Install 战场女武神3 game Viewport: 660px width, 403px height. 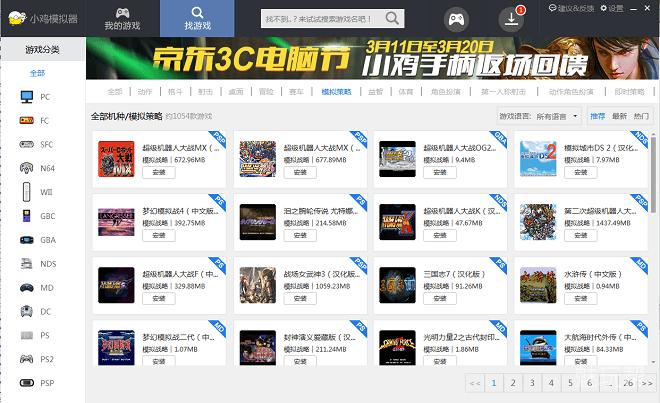coord(300,299)
